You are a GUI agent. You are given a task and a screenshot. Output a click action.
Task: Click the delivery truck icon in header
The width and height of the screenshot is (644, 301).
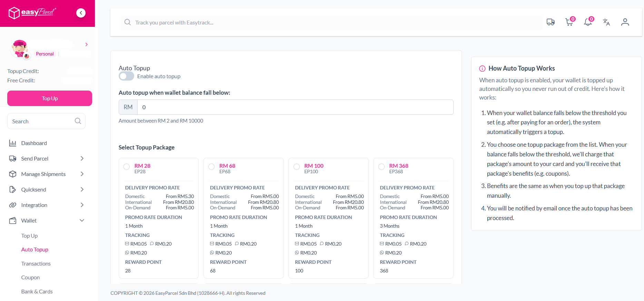551,22
